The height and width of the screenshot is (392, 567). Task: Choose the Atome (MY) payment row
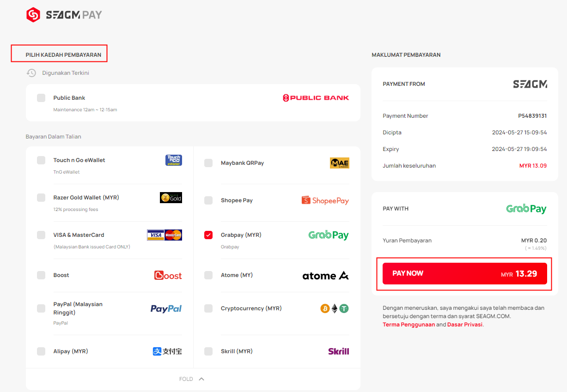coord(277,275)
